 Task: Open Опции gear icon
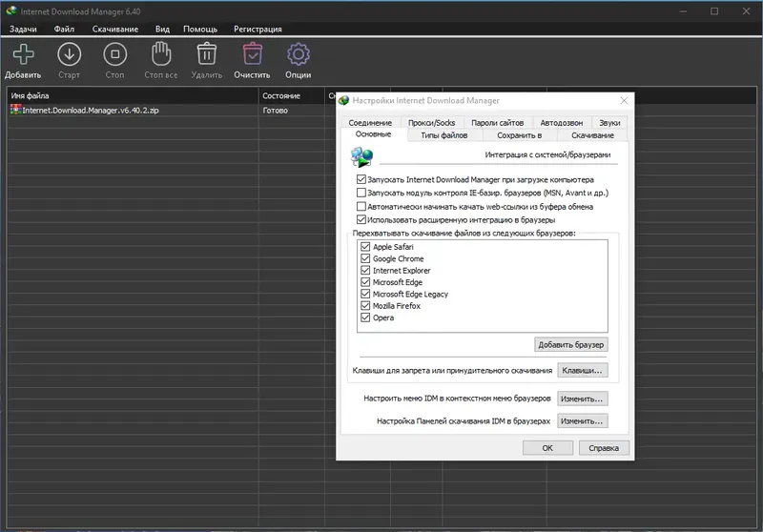[299, 54]
